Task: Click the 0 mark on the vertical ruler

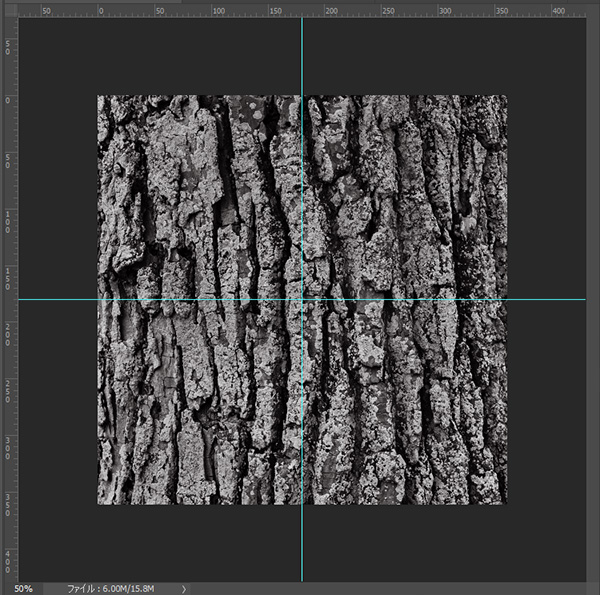Action: [x=8, y=98]
